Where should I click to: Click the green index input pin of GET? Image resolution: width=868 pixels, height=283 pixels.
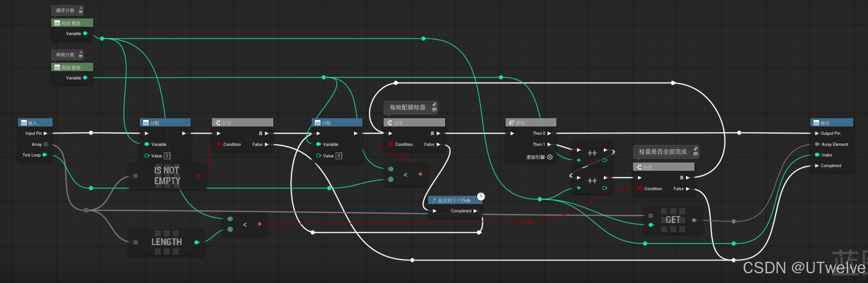pos(651,225)
